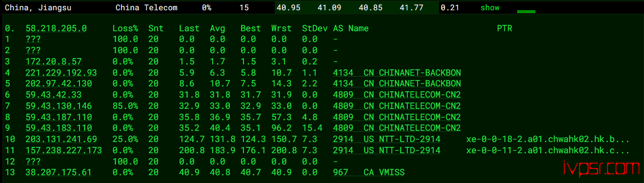Open hop 6 IP 59.43.42.33

point(54,95)
